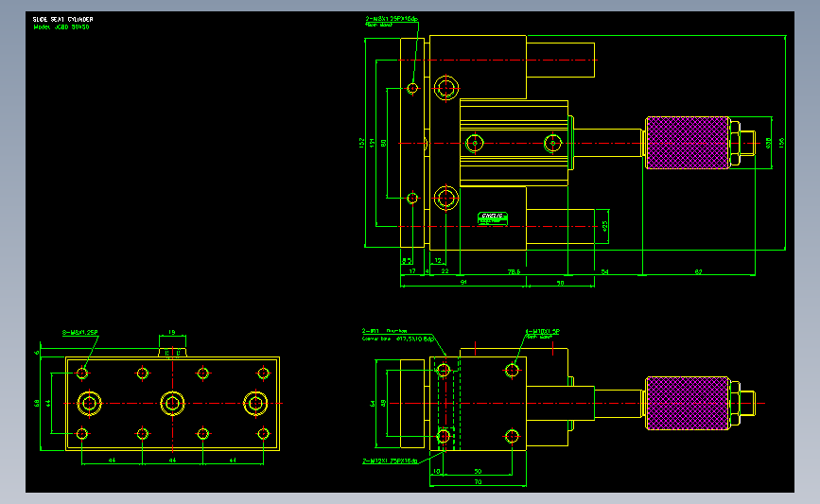Screen dimensions: 820x504
Task: Pick the '8-M8X1.25P' callout on the plate view
Action: click(x=80, y=333)
